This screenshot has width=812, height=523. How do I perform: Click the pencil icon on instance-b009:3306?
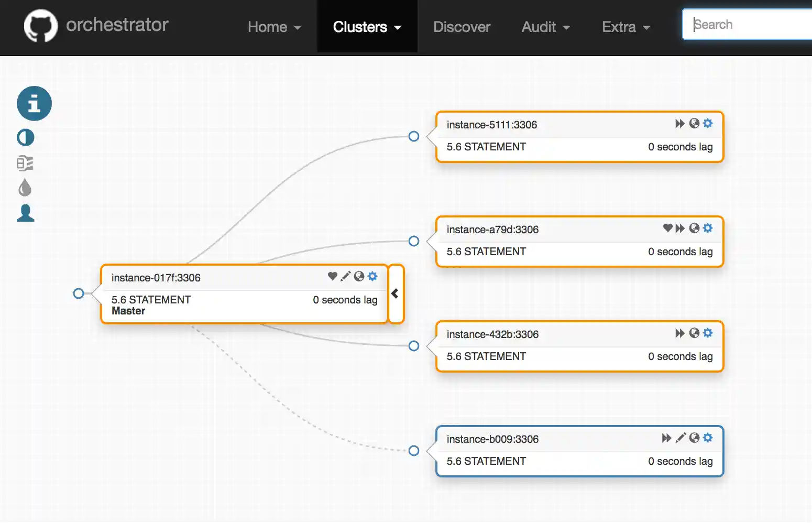tap(681, 438)
